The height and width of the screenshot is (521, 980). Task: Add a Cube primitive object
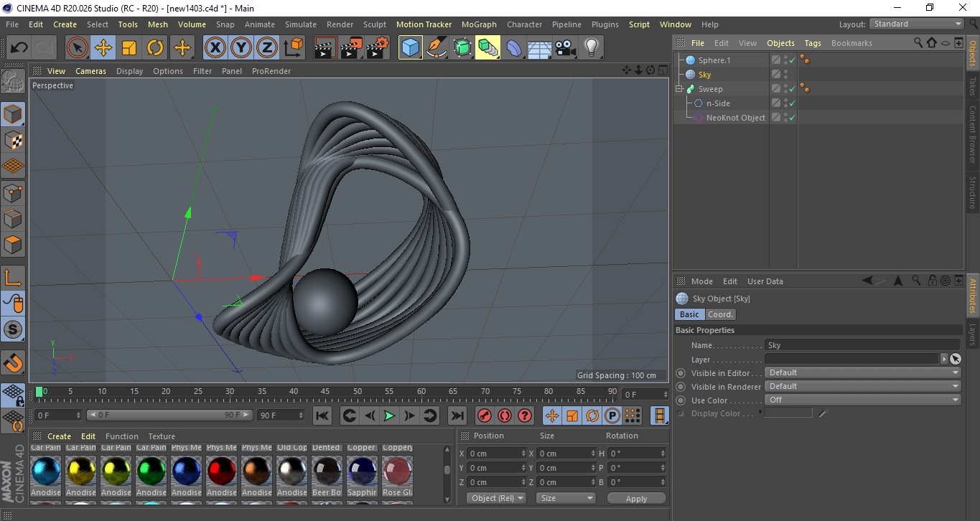(410, 48)
